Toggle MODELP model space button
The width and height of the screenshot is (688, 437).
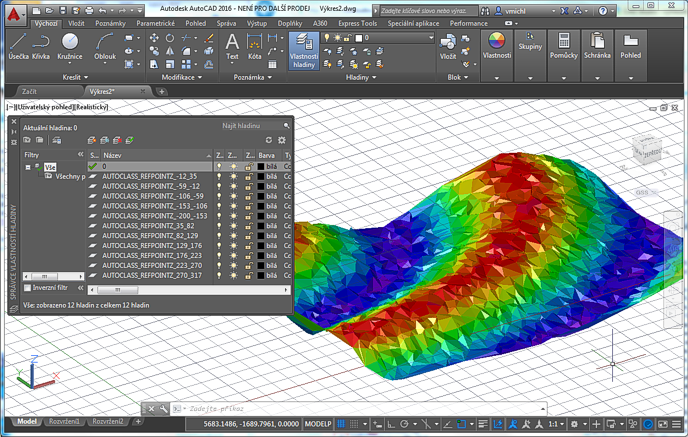[x=318, y=424]
